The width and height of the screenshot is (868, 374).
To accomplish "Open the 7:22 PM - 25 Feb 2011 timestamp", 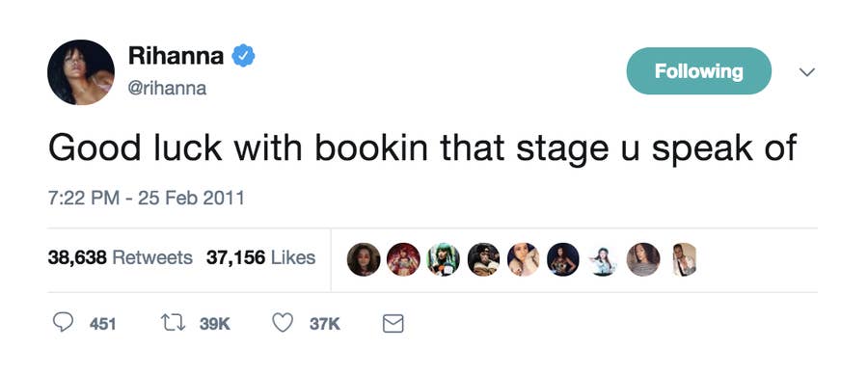I will 147,198.
